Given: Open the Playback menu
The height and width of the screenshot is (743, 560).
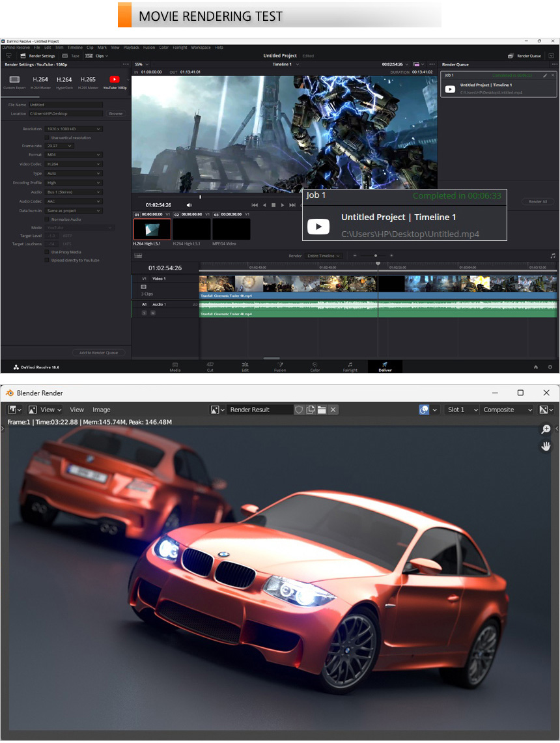Looking at the screenshot, I should (x=132, y=48).
